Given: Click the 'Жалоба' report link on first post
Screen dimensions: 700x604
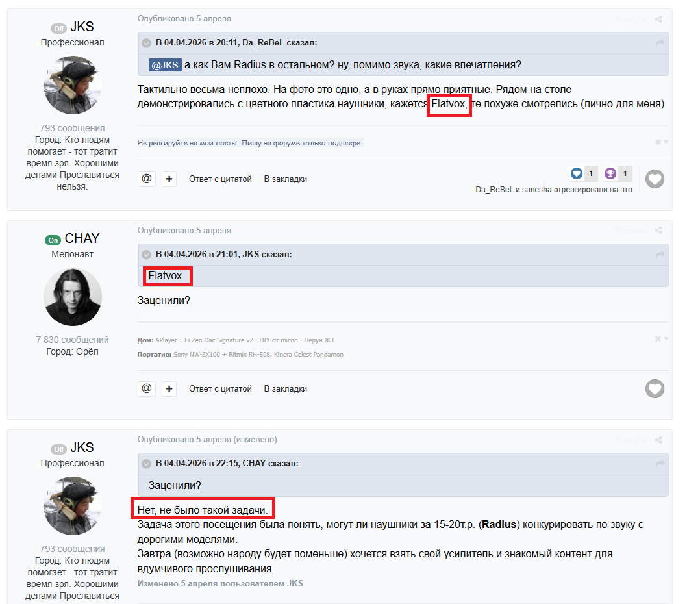Looking at the screenshot, I should [x=630, y=19].
